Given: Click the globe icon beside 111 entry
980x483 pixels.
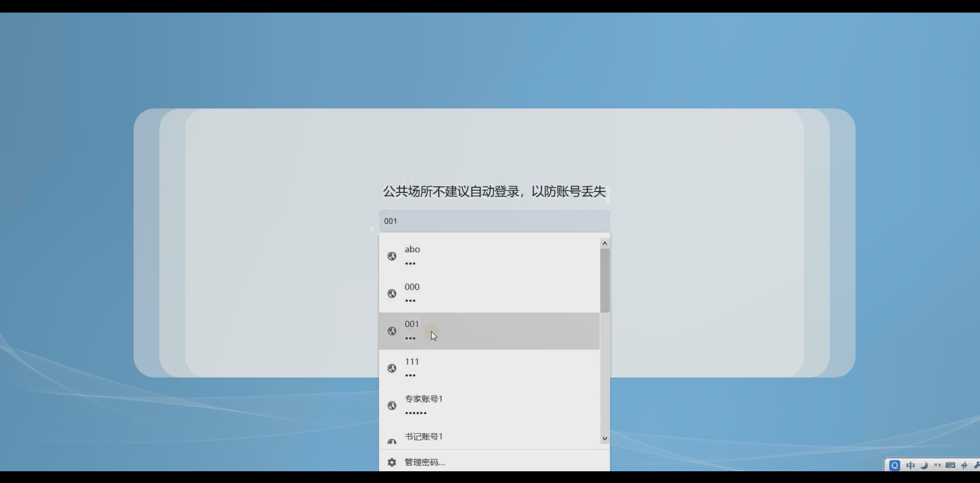Looking at the screenshot, I should (392, 368).
